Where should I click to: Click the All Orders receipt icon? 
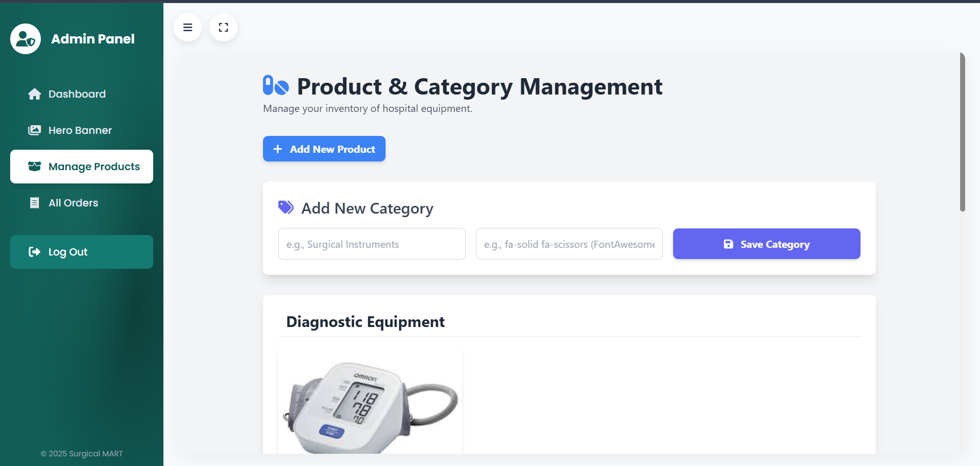pyautogui.click(x=35, y=203)
